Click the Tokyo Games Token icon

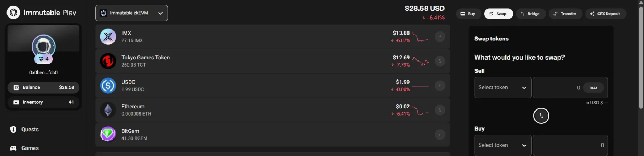[x=108, y=61]
